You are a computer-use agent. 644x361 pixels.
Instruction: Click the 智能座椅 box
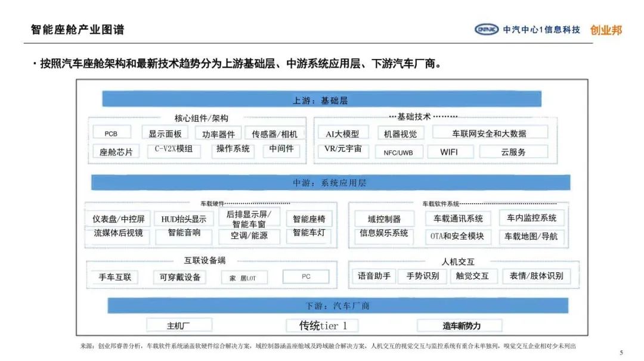[x=309, y=219]
